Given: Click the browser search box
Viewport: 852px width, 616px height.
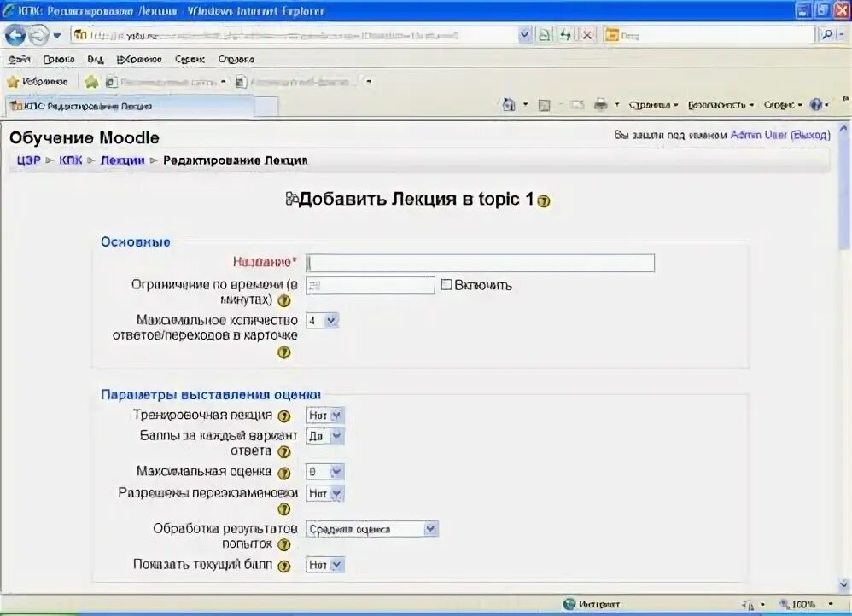Looking at the screenshot, I should click(x=709, y=35).
